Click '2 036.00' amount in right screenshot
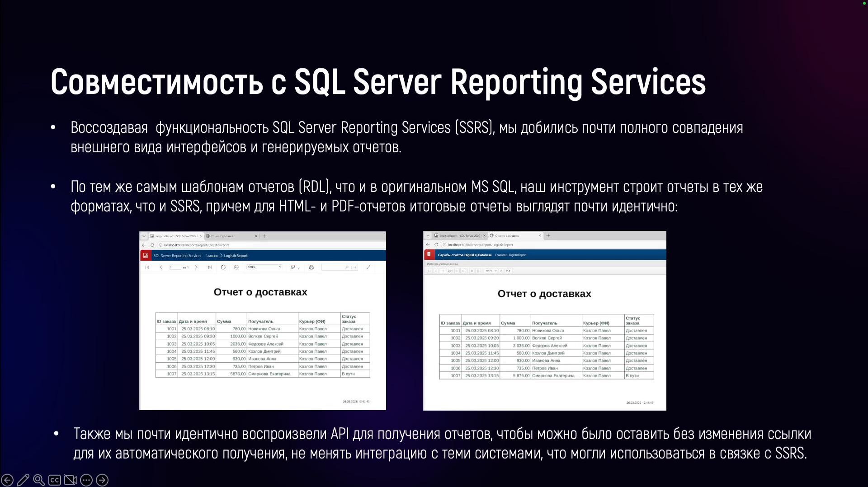The width and height of the screenshot is (868, 487). pos(521,346)
